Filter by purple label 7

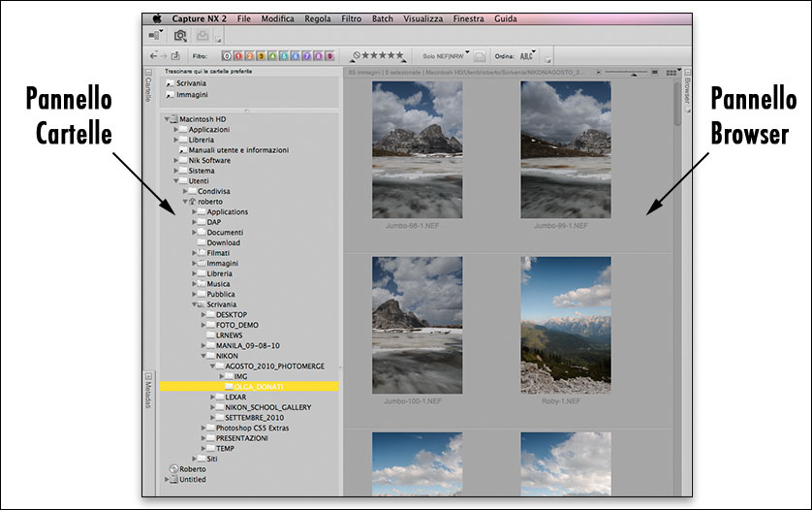(306, 56)
